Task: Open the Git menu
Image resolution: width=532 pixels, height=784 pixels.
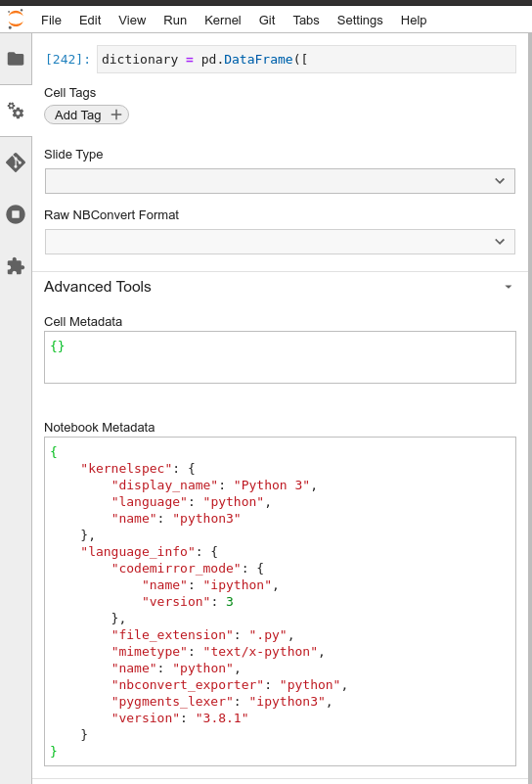Action: pos(267,20)
